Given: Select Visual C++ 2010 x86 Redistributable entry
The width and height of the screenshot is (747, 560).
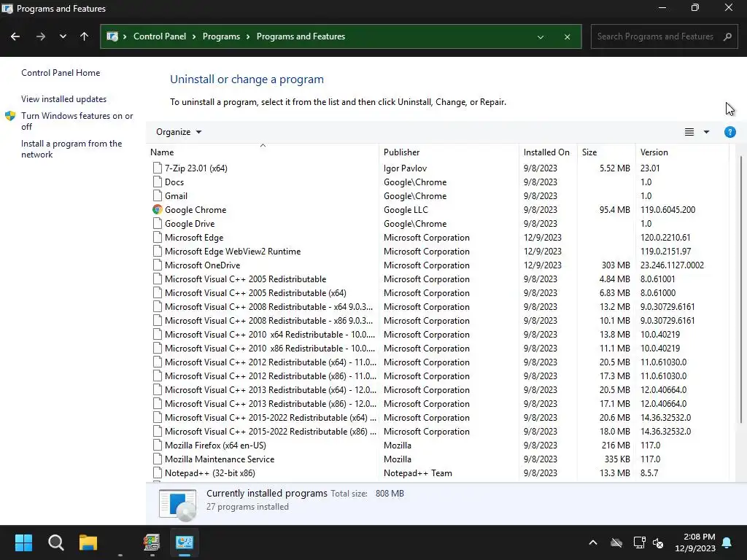Looking at the screenshot, I should pyautogui.click(x=270, y=348).
